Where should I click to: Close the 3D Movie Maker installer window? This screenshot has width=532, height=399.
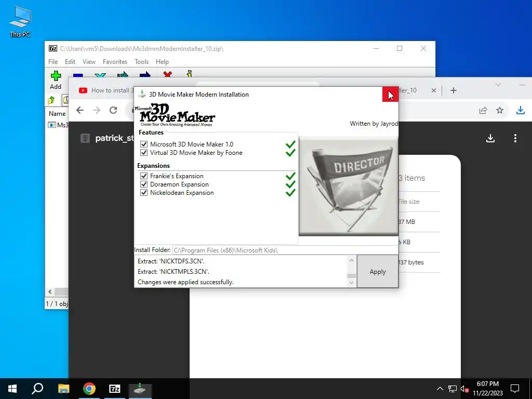(390, 95)
